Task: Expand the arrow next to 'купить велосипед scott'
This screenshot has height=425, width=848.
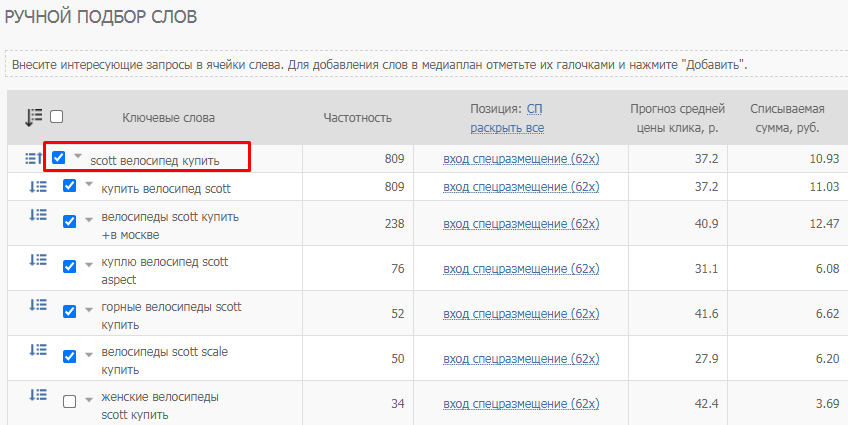Action: click(89, 184)
